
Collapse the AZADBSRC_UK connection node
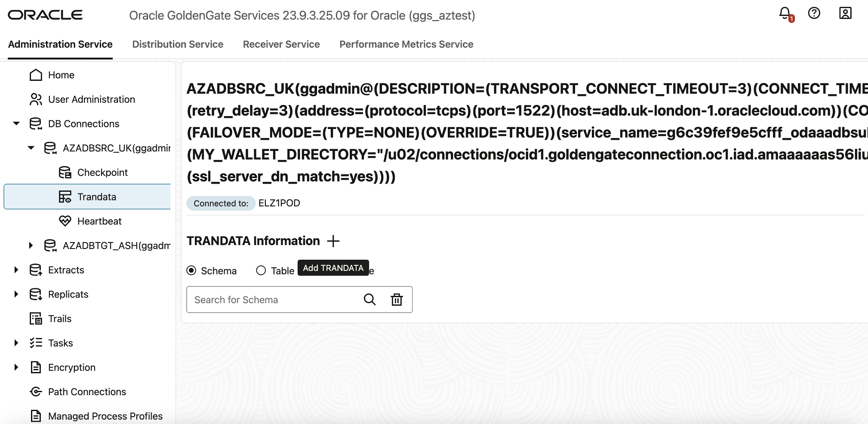pos(31,148)
